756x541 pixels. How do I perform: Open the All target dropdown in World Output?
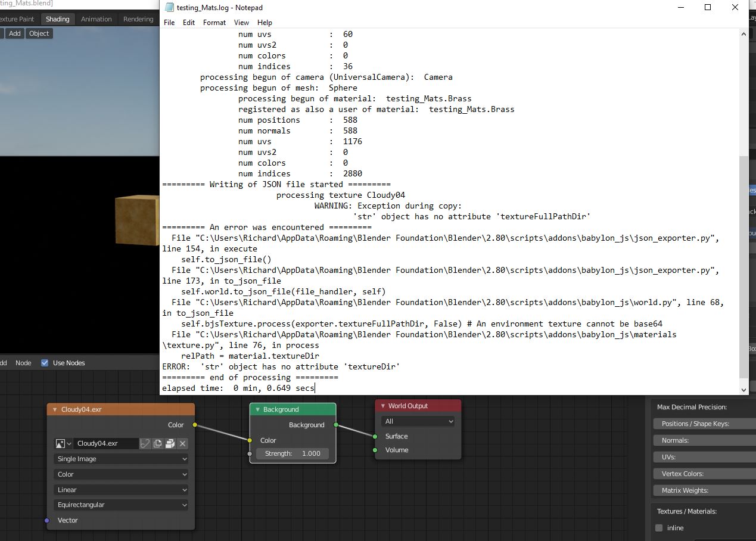click(418, 421)
